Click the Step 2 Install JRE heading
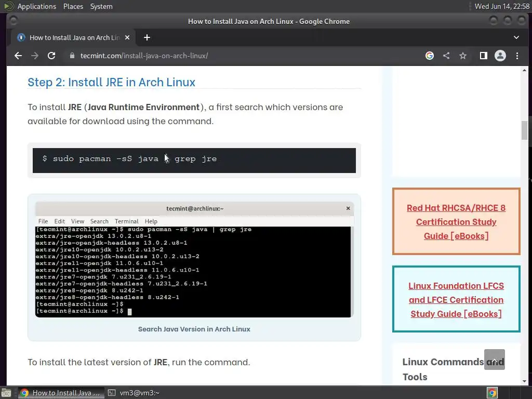 point(111,82)
